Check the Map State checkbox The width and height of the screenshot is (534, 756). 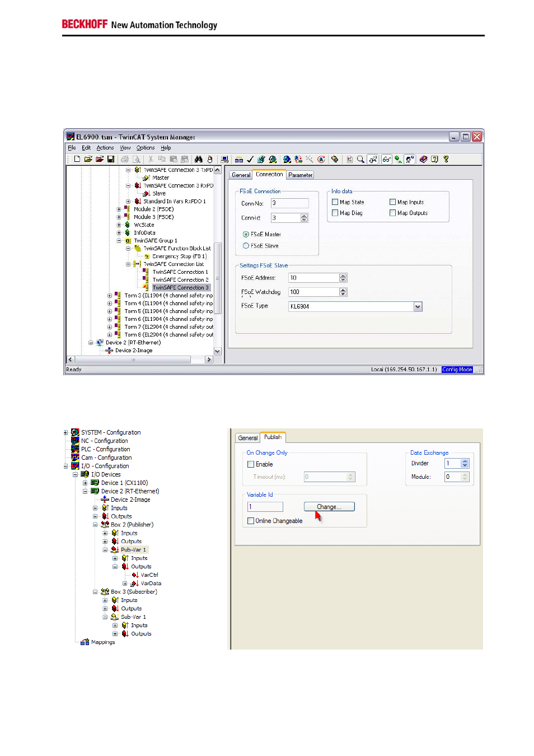tap(335, 202)
